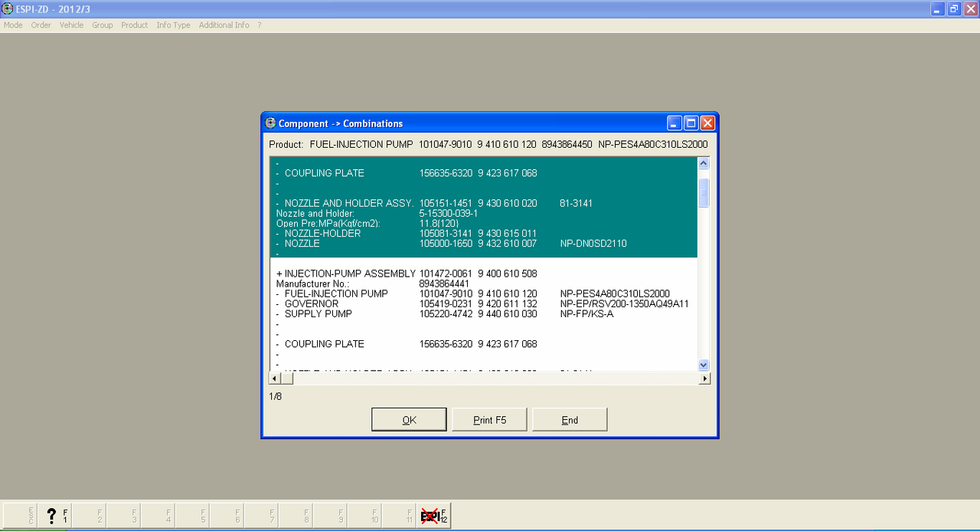The image size is (980, 531).
Task: Click the disabled F2 function key button
Action: 89,516
